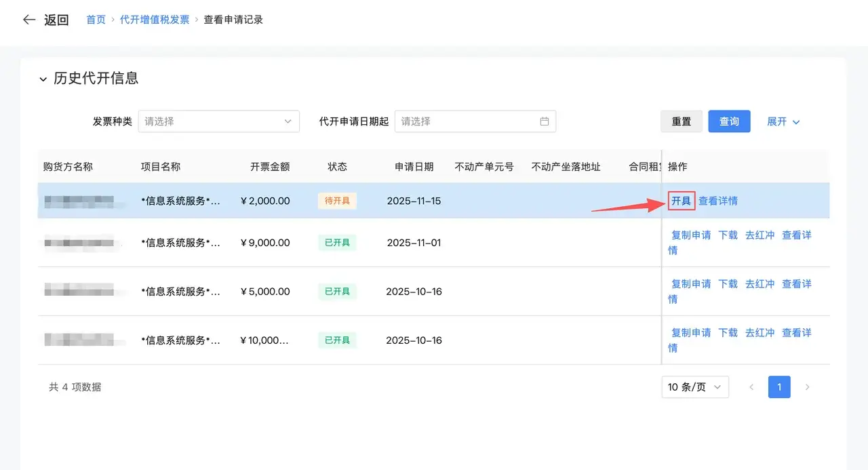Screen dimensions: 868x470
Task: Click the 不动产坐落地址 column header
Action: pyautogui.click(x=566, y=167)
